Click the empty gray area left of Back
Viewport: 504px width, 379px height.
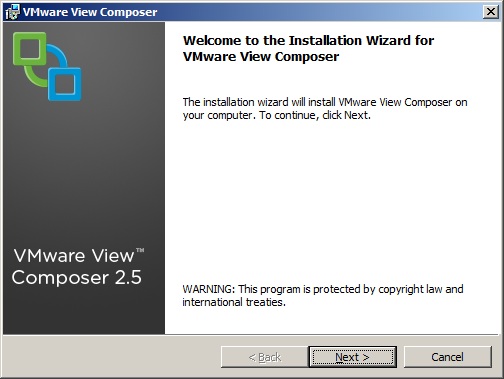tap(112, 357)
